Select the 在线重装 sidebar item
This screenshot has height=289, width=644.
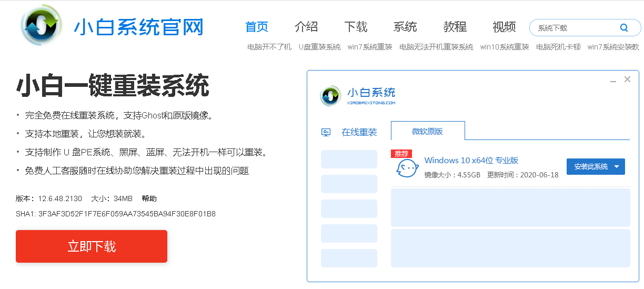[x=359, y=133]
